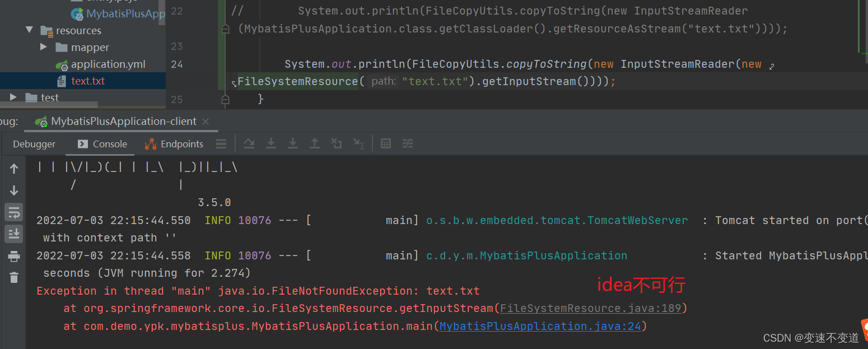Click Step Out debug icon
The height and width of the screenshot is (349, 868).
coord(315,144)
